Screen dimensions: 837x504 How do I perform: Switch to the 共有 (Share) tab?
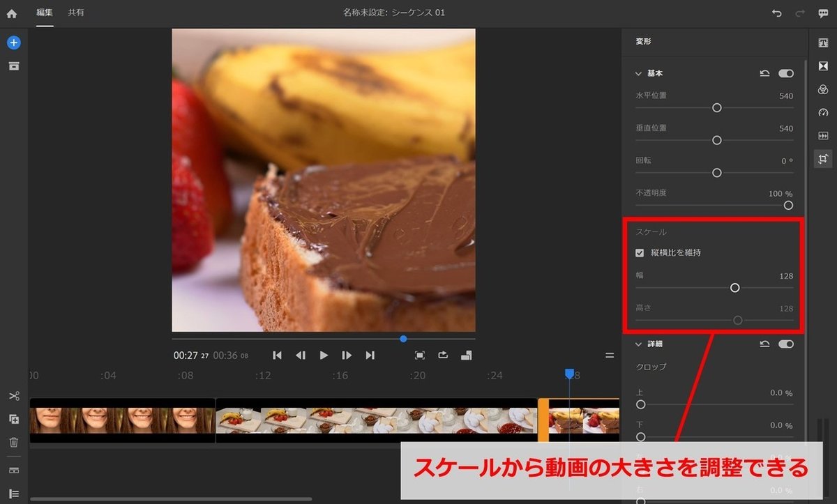pos(76,12)
